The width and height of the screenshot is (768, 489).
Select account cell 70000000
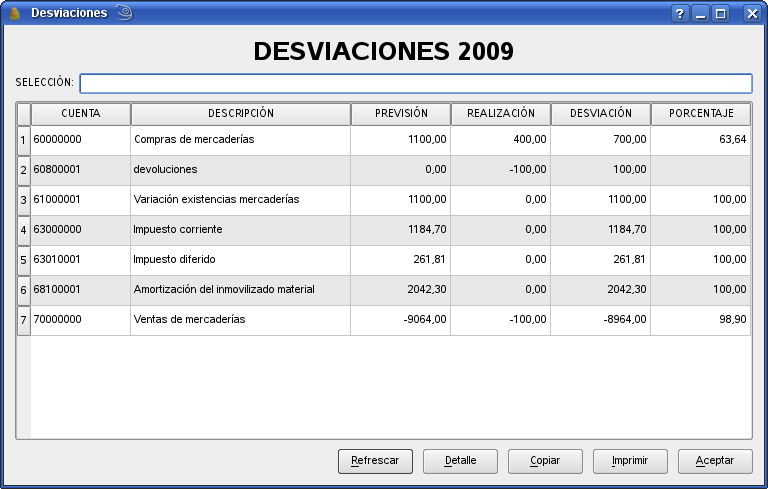[81, 320]
